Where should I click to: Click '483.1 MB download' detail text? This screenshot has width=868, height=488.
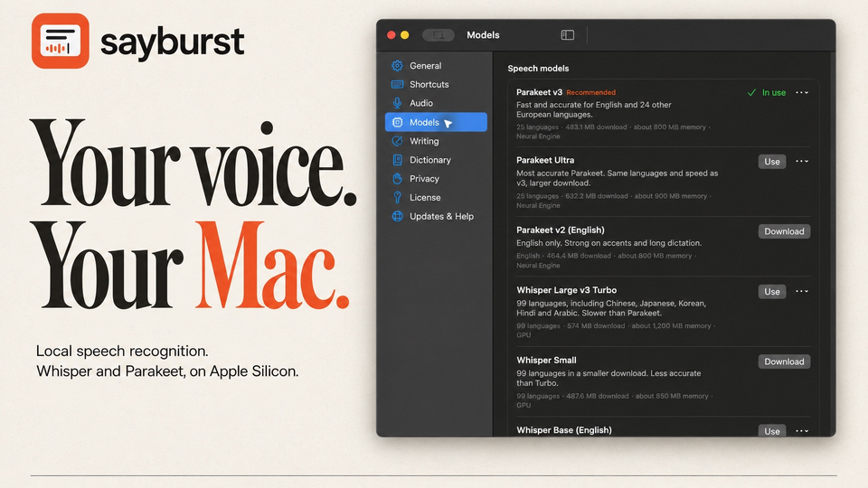[596, 127]
